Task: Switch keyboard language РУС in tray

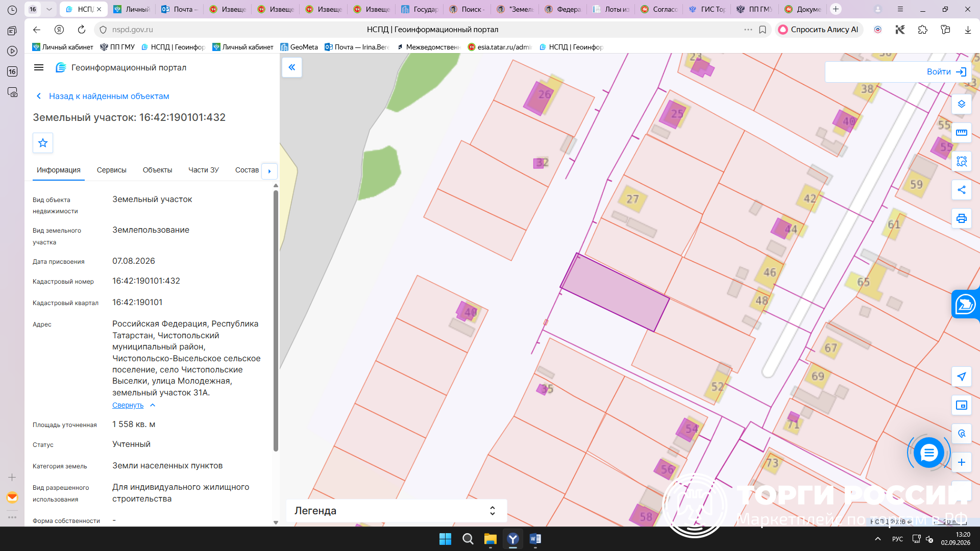Action: click(x=897, y=539)
